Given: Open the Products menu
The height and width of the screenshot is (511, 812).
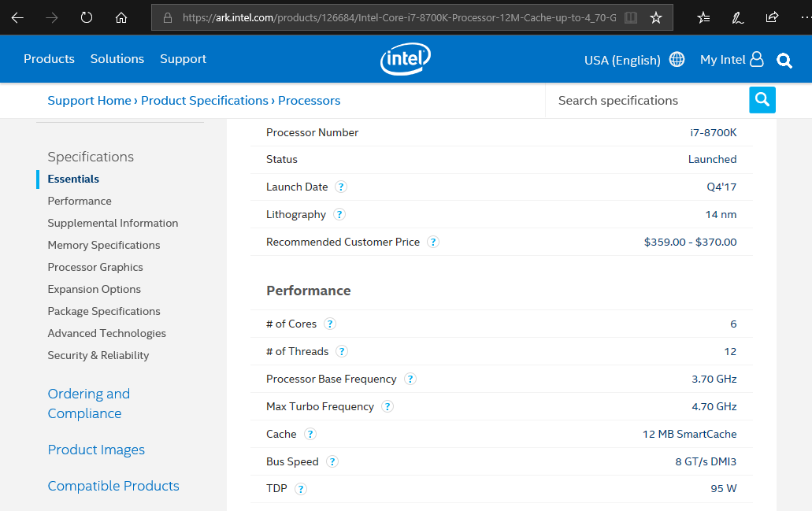Looking at the screenshot, I should [49, 59].
